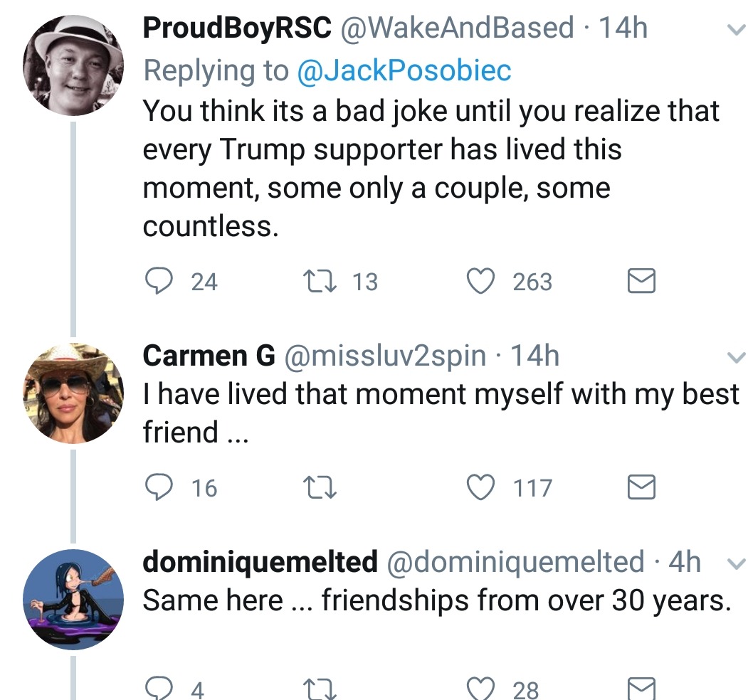
Task: Open the ProudBoyRSC profile name
Action: pos(237,28)
